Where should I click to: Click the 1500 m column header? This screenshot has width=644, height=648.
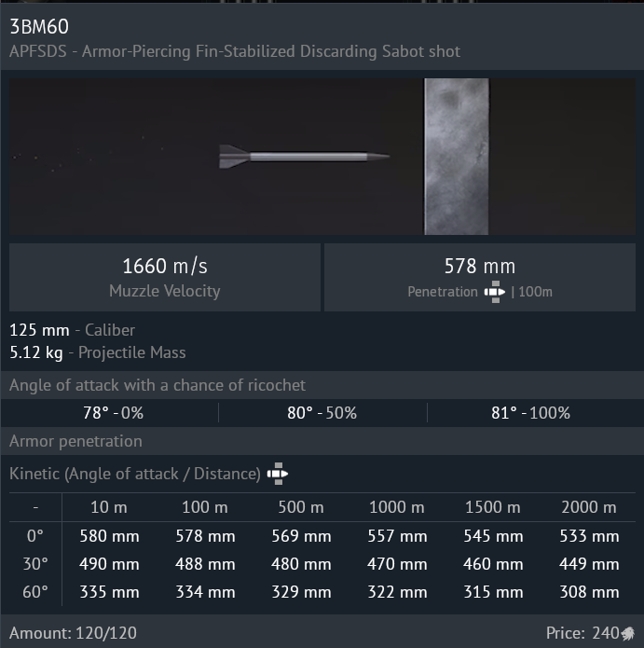493,507
